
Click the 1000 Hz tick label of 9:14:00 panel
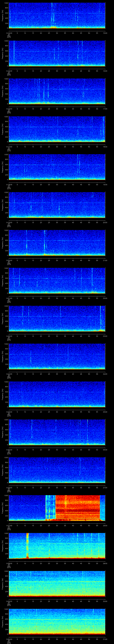click(6, 3)
